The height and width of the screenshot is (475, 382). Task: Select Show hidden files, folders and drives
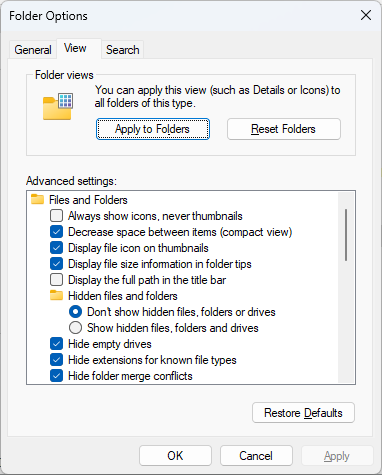point(75,328)
